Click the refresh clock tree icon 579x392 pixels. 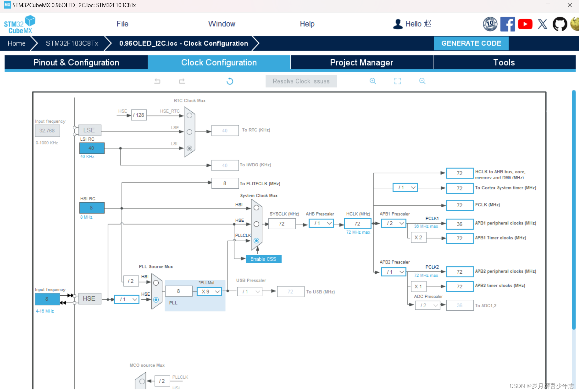[230, 81]
